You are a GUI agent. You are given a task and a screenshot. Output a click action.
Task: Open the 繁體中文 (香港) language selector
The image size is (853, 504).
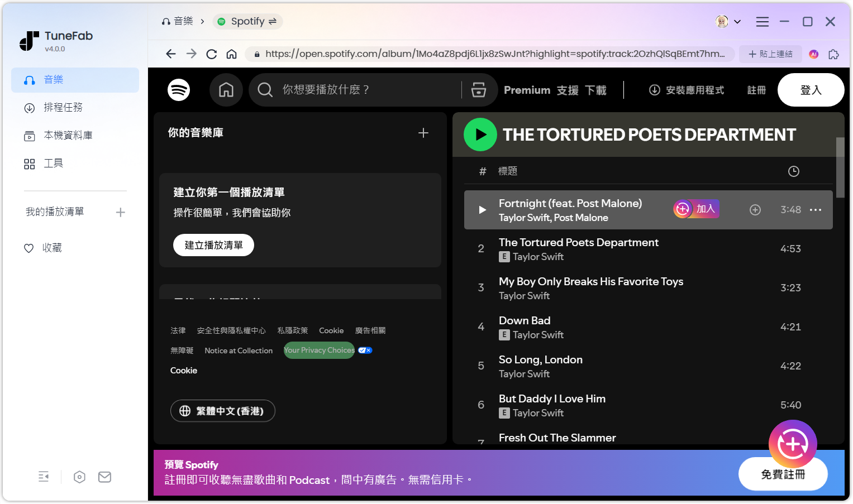coord(222,411)
